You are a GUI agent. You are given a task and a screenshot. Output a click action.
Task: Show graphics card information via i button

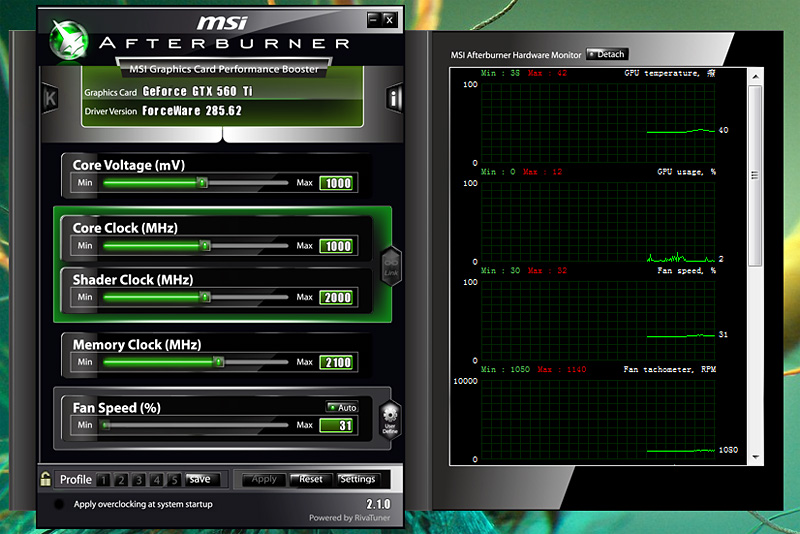pos(394,97)
